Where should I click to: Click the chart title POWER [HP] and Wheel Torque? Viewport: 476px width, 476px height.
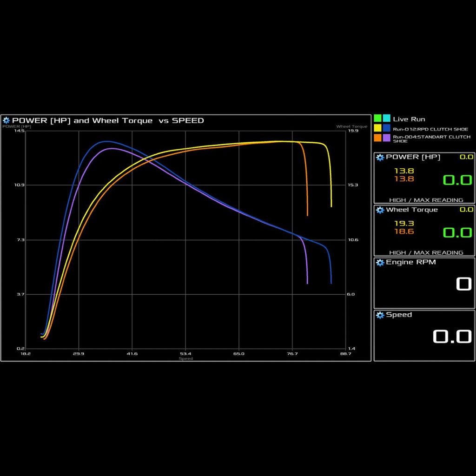point(82,120)
